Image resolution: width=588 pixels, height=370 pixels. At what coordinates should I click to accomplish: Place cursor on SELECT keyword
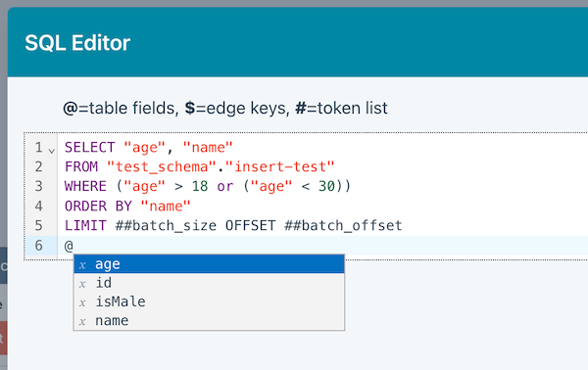click(x=89, y=147)
